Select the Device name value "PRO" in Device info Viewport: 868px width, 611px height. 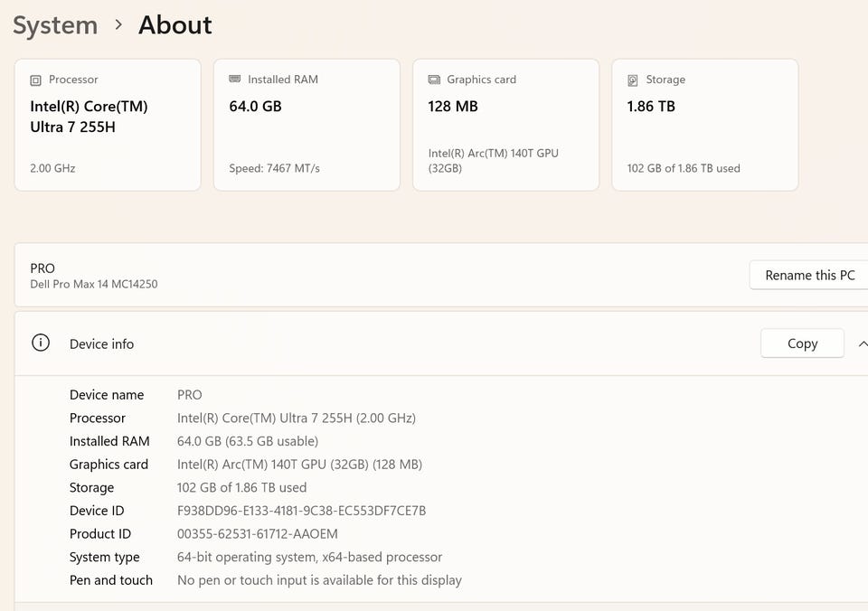pyautogui.click(x=189, y=395)
